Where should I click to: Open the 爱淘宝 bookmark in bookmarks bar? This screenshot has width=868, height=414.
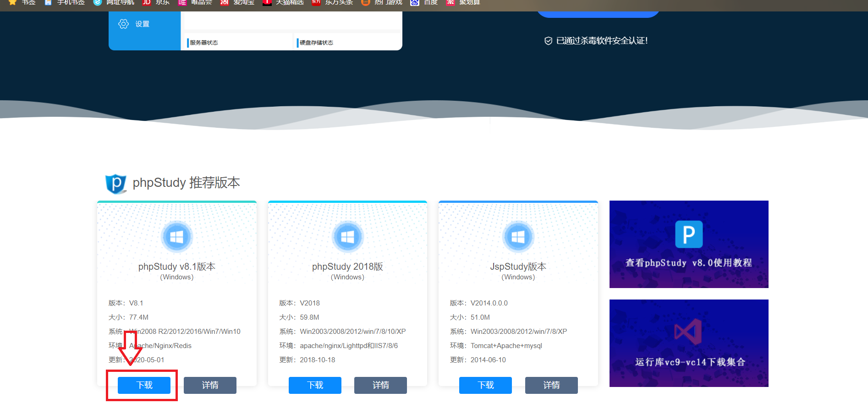(237, 2)
